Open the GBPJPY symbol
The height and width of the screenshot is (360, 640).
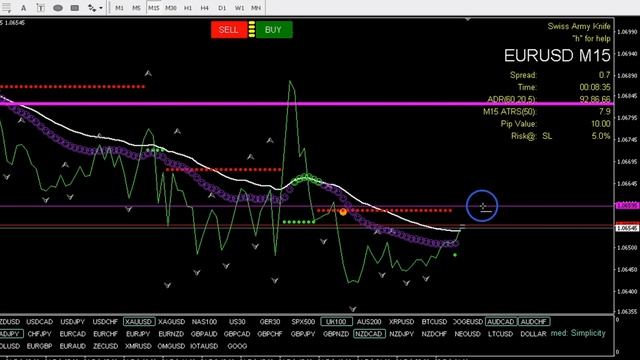[303, 334]
